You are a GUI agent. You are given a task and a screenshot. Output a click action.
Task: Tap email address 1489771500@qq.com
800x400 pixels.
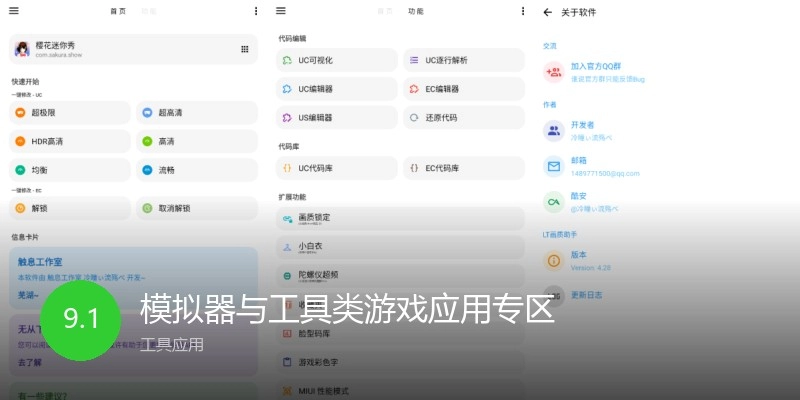[605, 173]
